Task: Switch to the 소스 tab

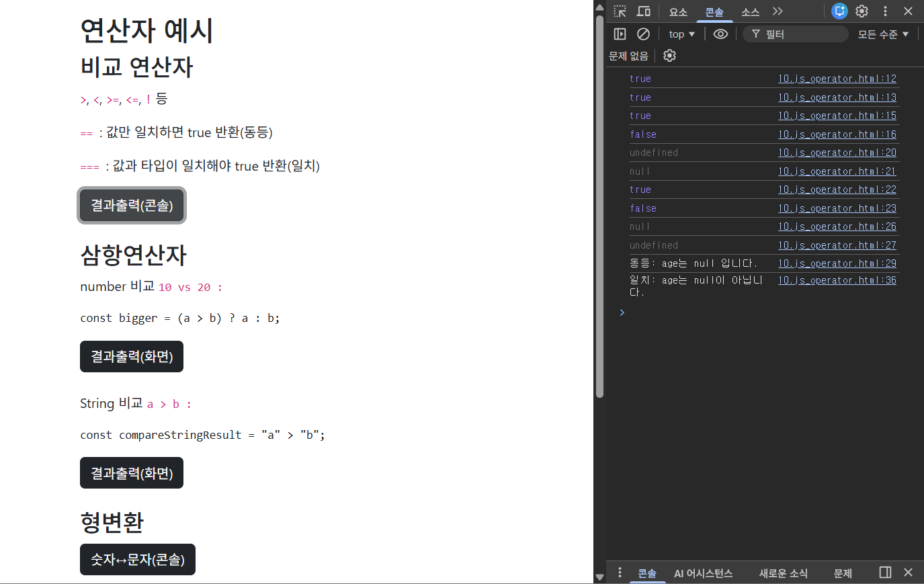Action: click(x=751, y=12)
